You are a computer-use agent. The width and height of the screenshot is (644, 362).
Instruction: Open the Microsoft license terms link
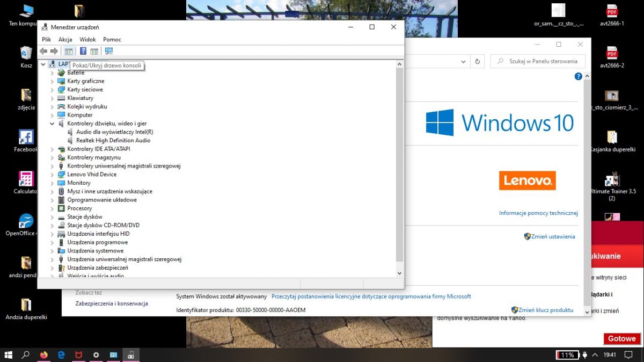click(371, 296)
